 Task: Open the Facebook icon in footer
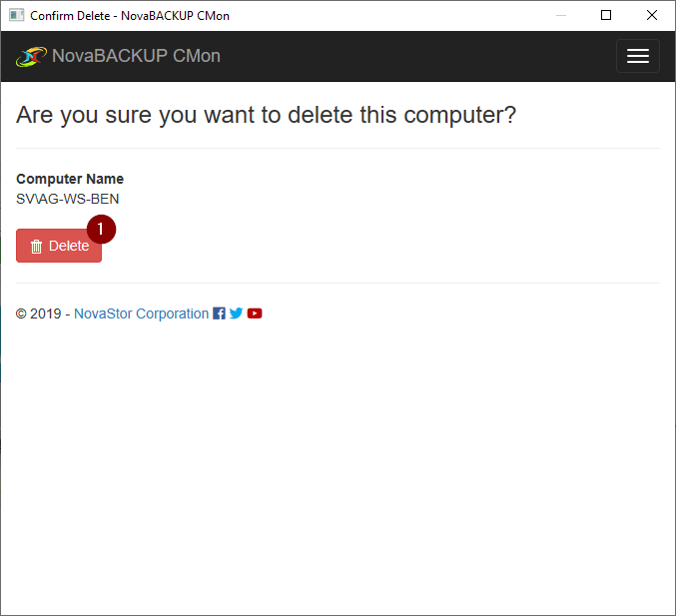coord(219,313)
